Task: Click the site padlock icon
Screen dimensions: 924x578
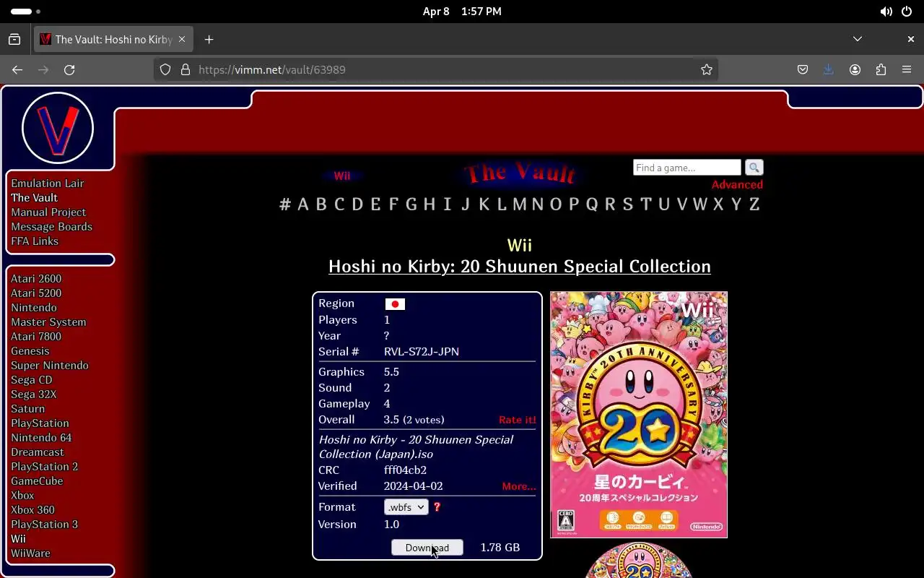Action: pos(185,69)
